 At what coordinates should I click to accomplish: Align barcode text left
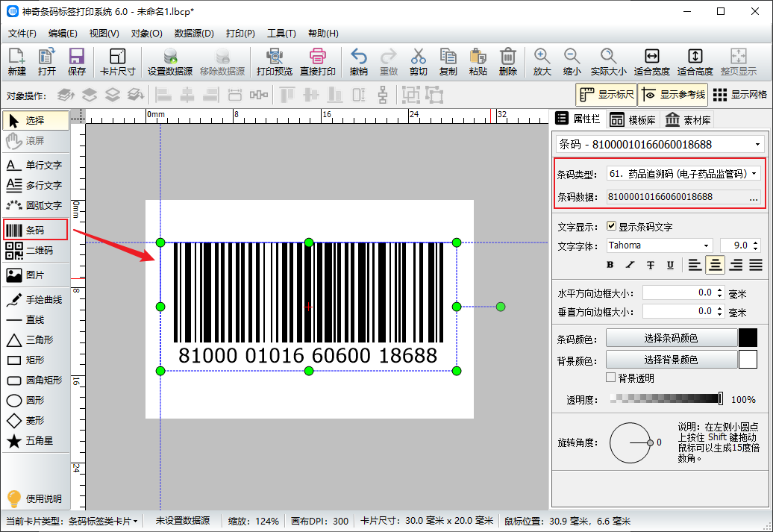pyautogui.click(x=695, y=265)
